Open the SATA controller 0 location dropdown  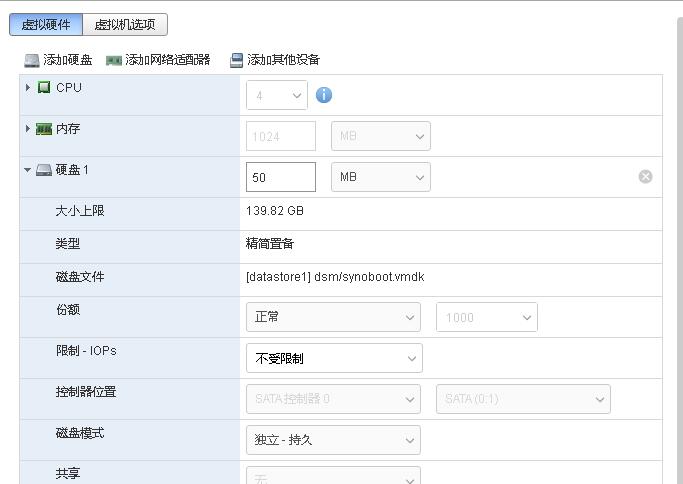(333, 399)
